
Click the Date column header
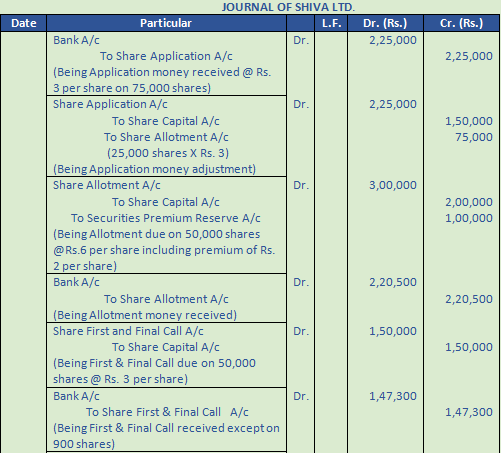(23, 23)
